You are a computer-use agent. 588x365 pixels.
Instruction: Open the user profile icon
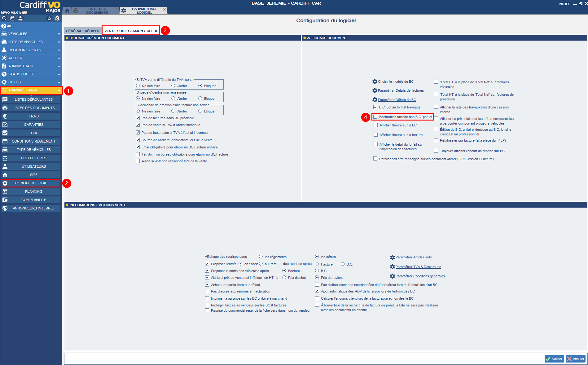pos(20,18)
